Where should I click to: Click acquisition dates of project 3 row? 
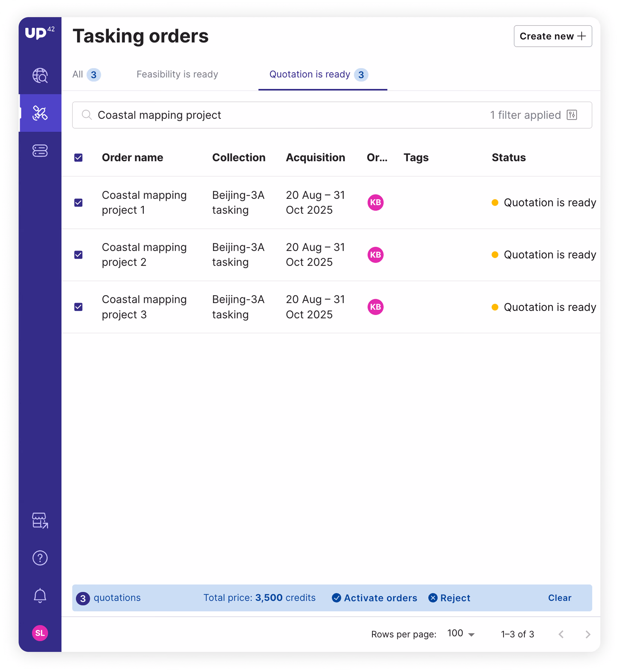(x=315, y=307)
